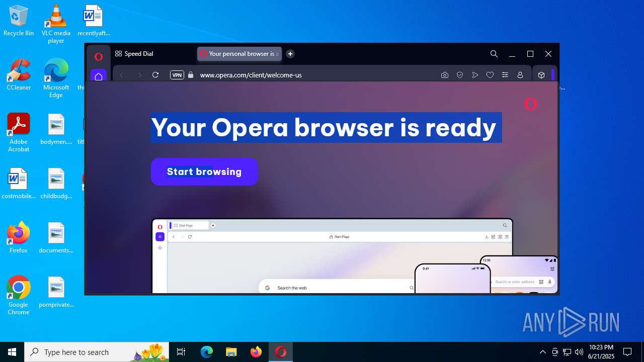
Task: Click the Opera logo on the welcome page
Action: point(531,104)
